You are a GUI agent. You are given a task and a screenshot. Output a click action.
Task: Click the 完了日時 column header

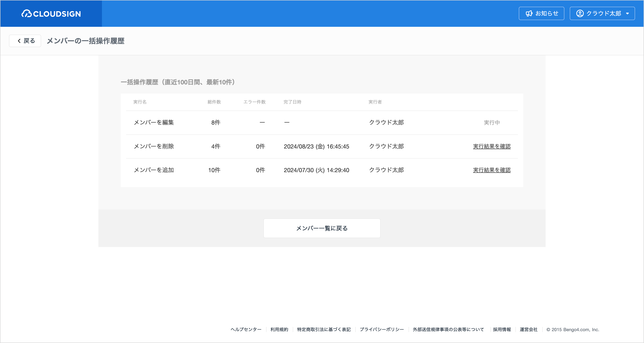(292, 102)
